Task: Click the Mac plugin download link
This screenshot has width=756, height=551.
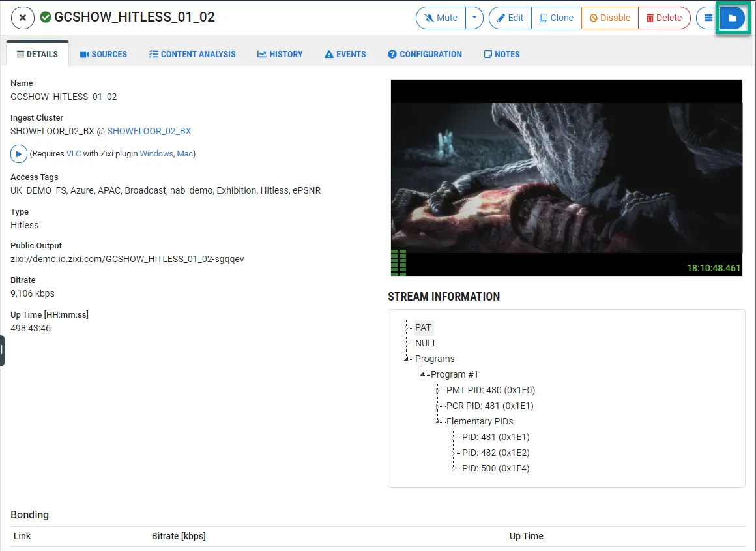Action: pos(184,153)
